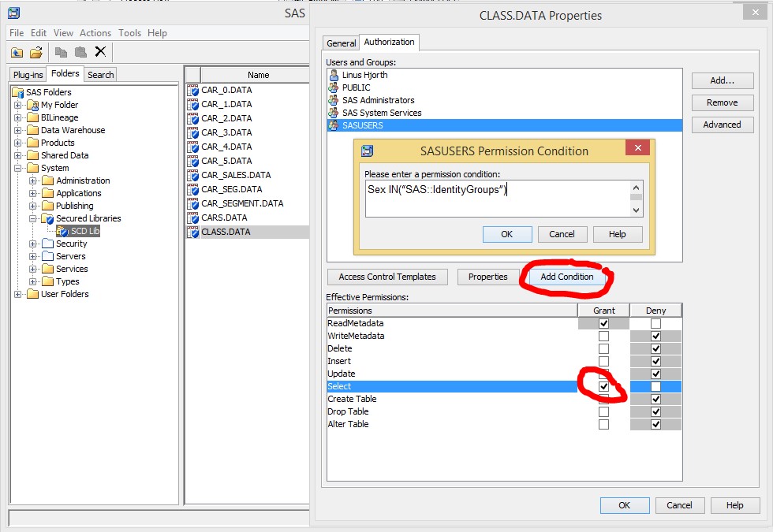Open the Actions menu

[x=95, y=33]
